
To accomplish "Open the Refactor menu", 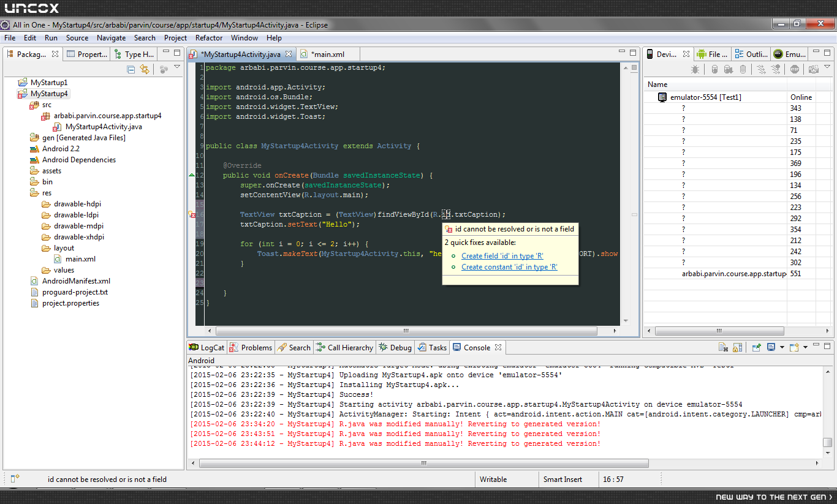I will (209, 37).
